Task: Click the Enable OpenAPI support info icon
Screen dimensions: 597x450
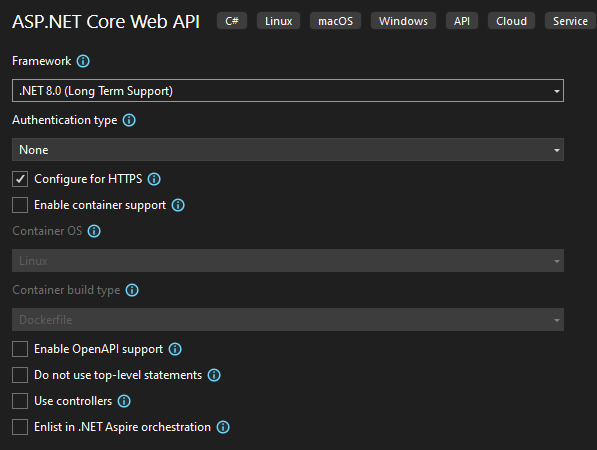Action: [x=175, y=349]
